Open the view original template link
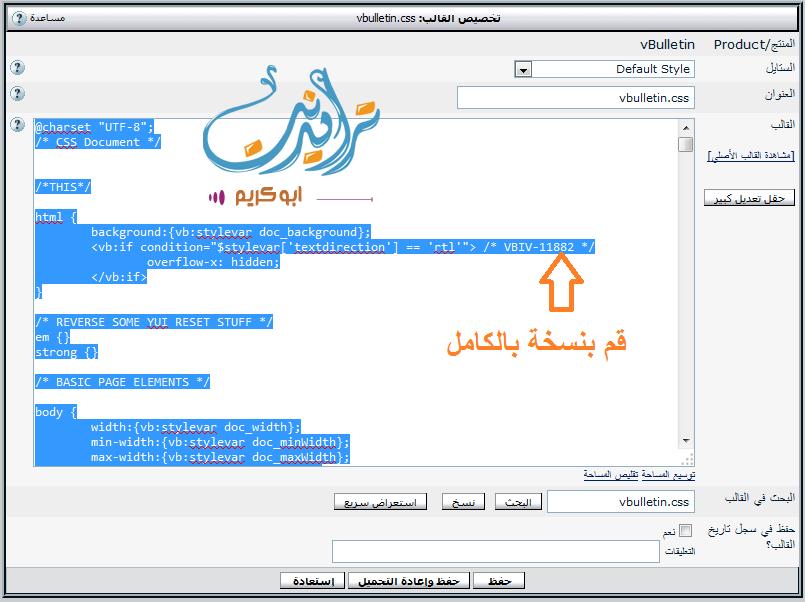This screenshot has width=810, height=602. [751, 156]
